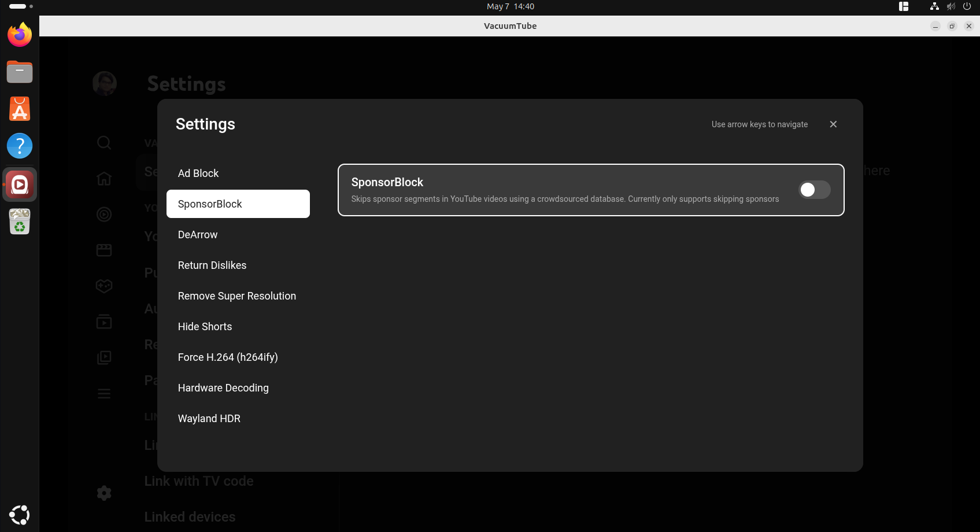Click the tiling layout tray icon

click(904, 6)
